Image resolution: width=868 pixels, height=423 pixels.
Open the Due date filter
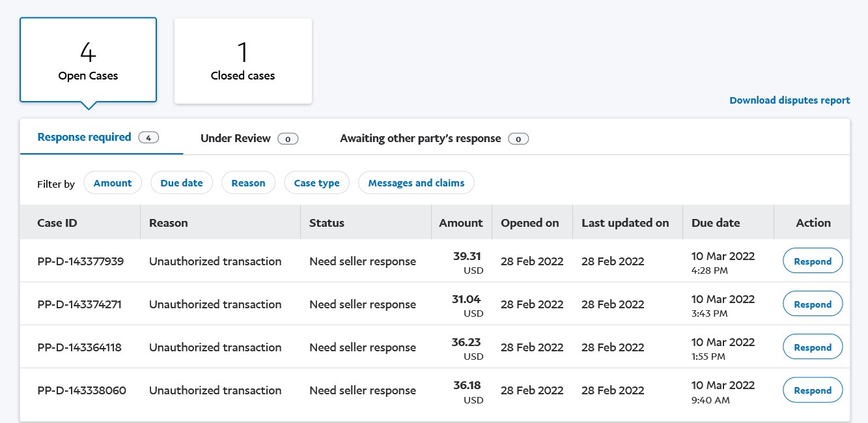(182, 183)
